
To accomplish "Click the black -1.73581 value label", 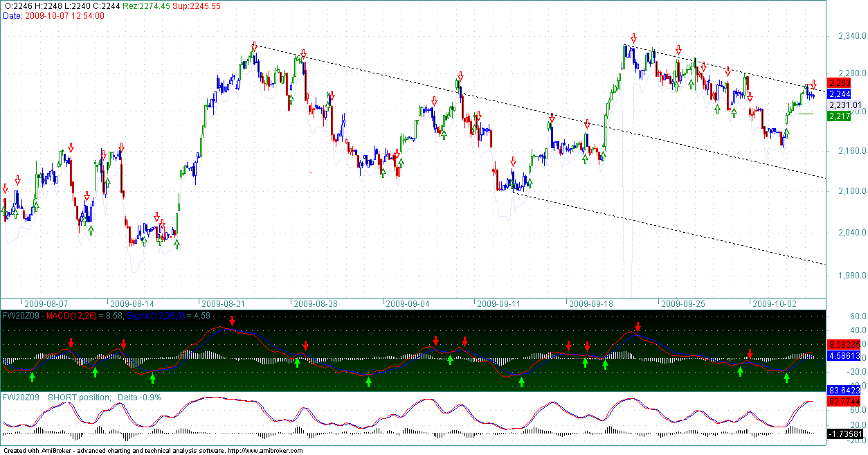I will tap(846, 434).
